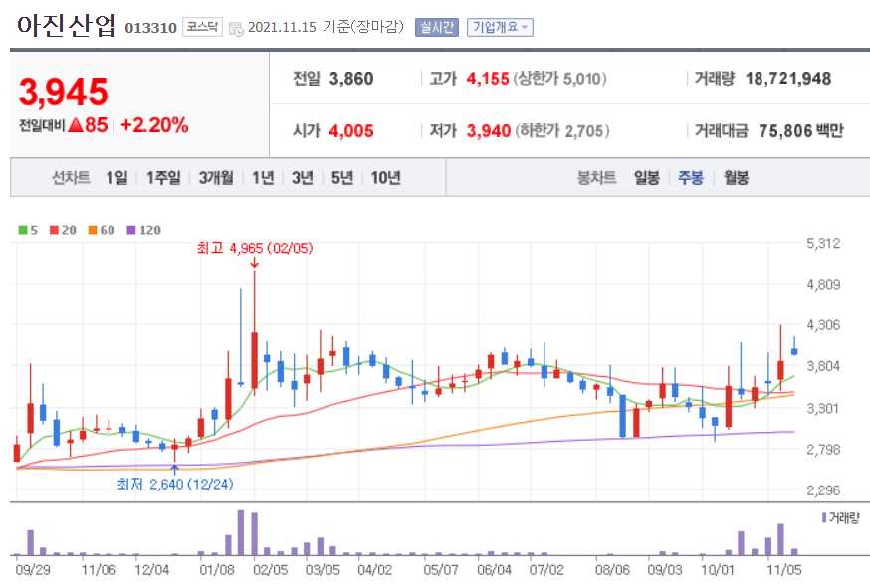
Task: Click the +2.20% change percentage
Action: 154,125
